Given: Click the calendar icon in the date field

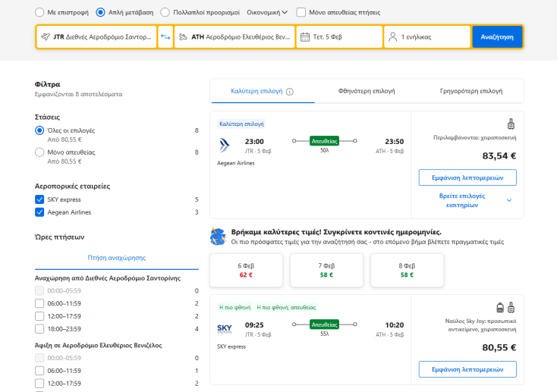Looking at the screenshot, I should click(304, 36).
